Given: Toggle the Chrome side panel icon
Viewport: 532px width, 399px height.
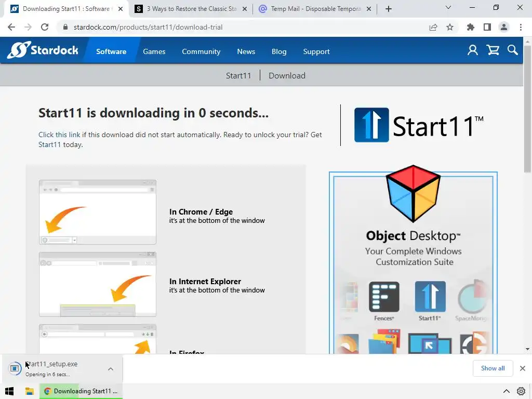Looking at the screenshot, I should pos(487,27).
